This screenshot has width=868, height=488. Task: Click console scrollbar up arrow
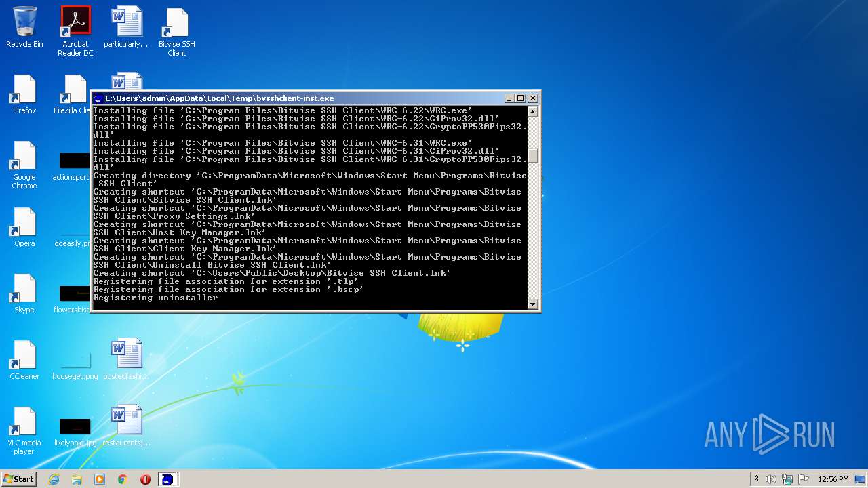tap(533, 112)
